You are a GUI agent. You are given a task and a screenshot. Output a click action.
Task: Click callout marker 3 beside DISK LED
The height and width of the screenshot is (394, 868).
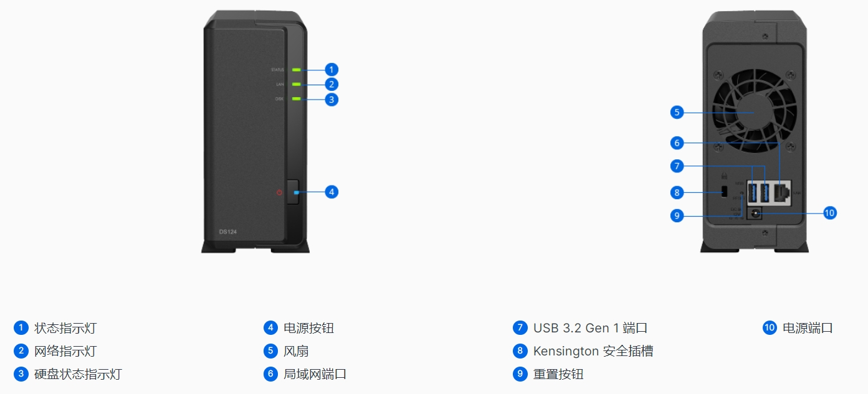[x=331, y=99]
